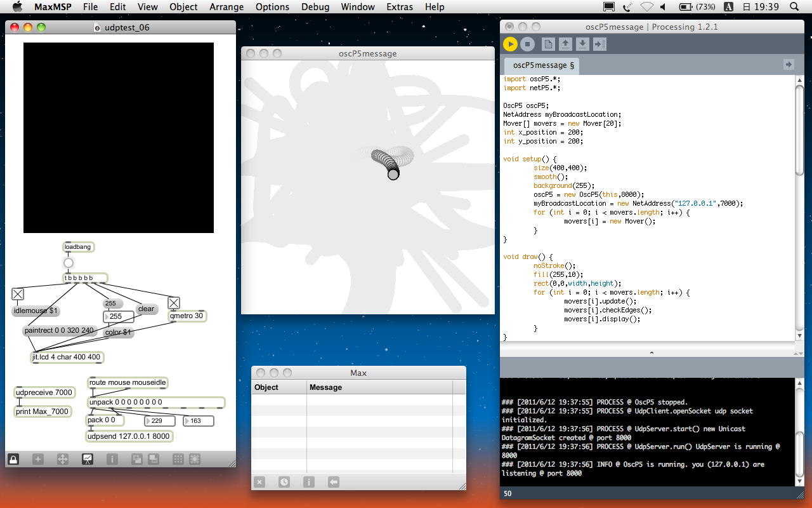This screenshot has height=508, width=812.
Task: Click the paintrect 0 0 320 240 message
Action: (59, 331)
